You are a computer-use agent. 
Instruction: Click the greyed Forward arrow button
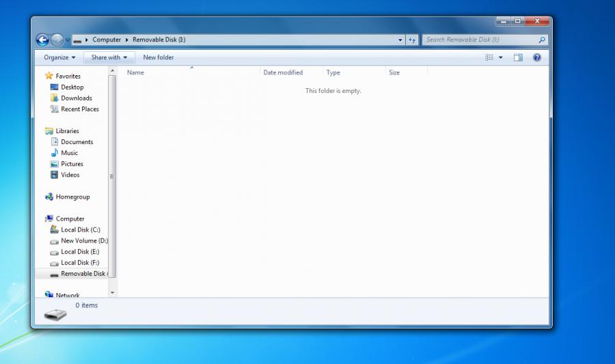point(57,40)
